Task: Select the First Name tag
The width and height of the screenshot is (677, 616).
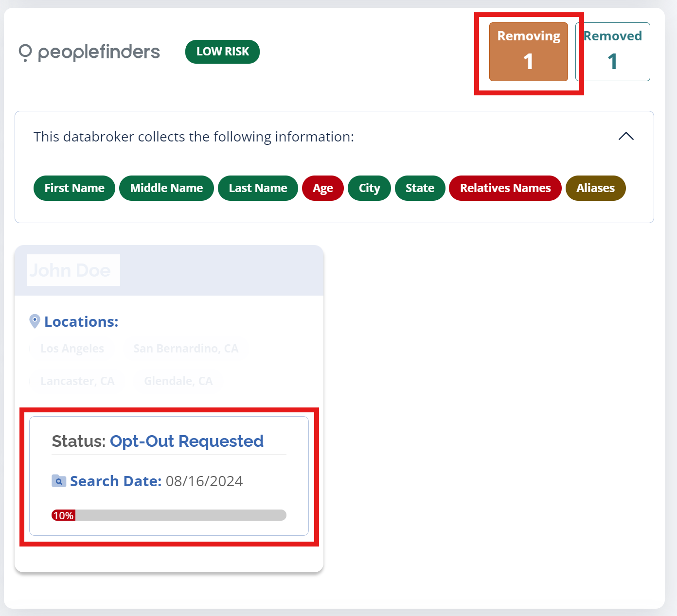Action: click(x=74, y=188)
